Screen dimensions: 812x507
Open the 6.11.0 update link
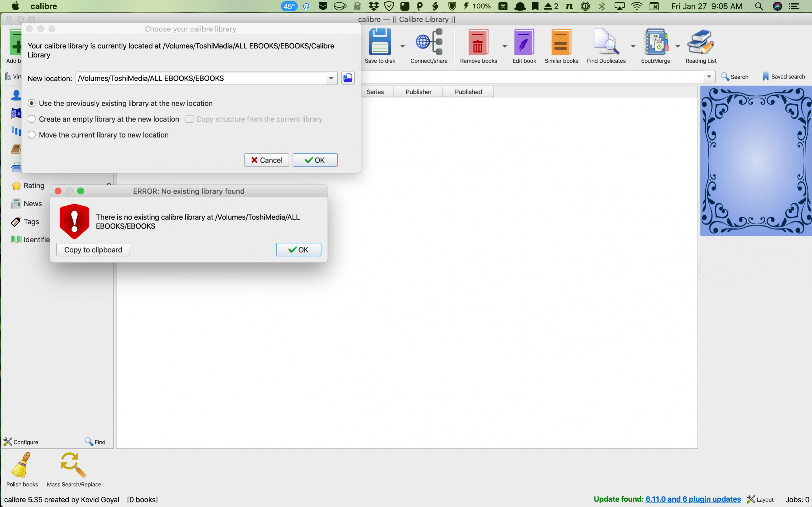tap(693, 499)
